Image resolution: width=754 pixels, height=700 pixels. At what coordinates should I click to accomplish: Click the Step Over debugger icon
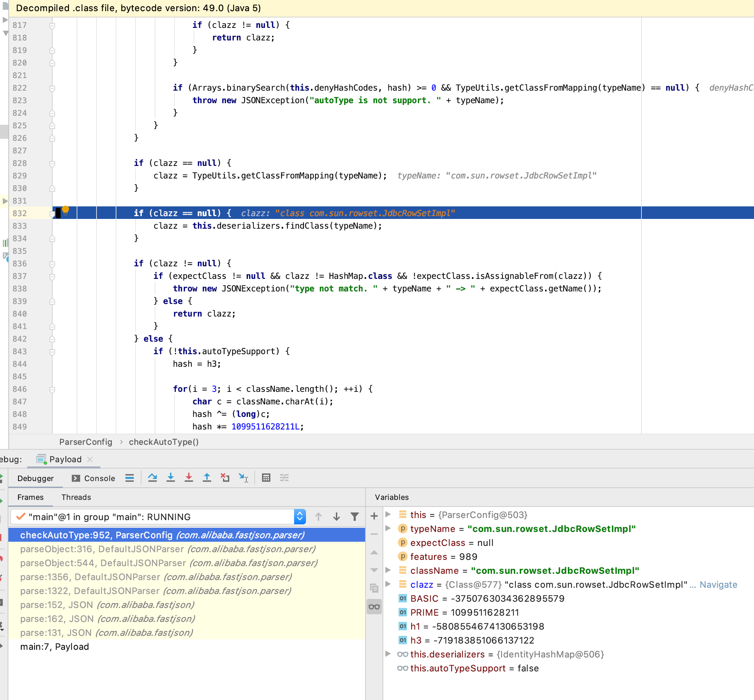[x=153, y=478]
